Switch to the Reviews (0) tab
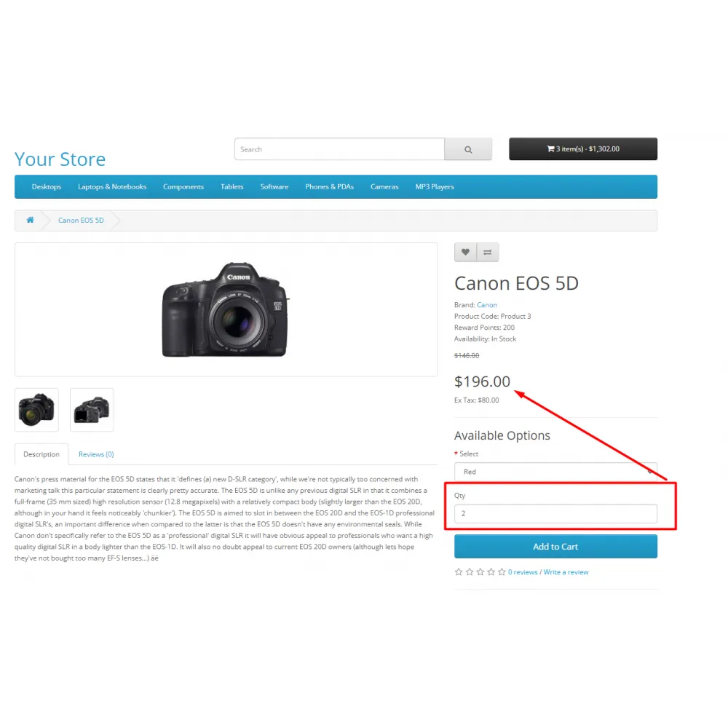Viewport: 728px width, 728px height. click(96, 454)
